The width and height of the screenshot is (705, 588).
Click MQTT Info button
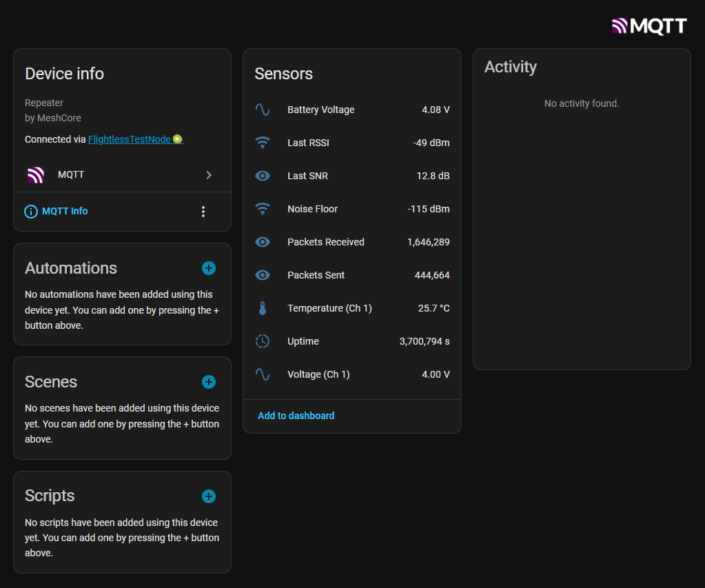click(x=57, y=212)
